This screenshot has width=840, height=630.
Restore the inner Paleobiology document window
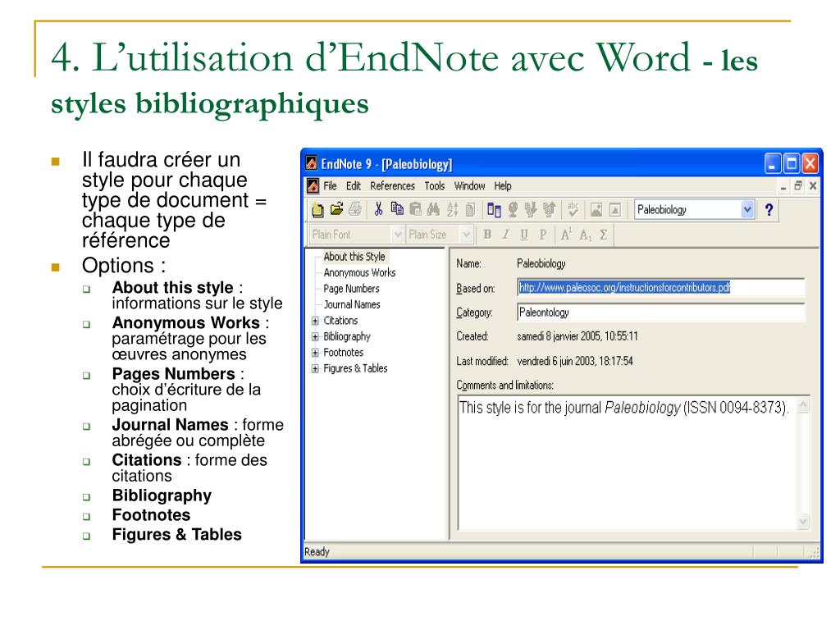(x=798, y=186)
